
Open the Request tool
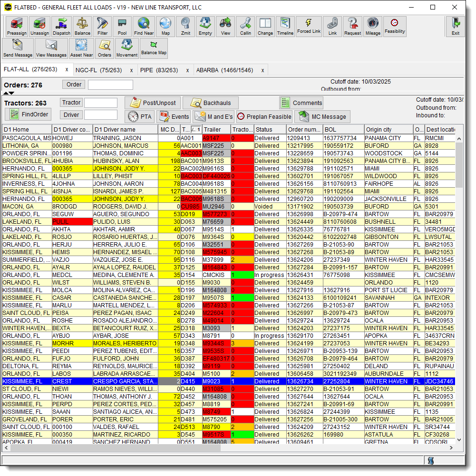click(352, 27)
